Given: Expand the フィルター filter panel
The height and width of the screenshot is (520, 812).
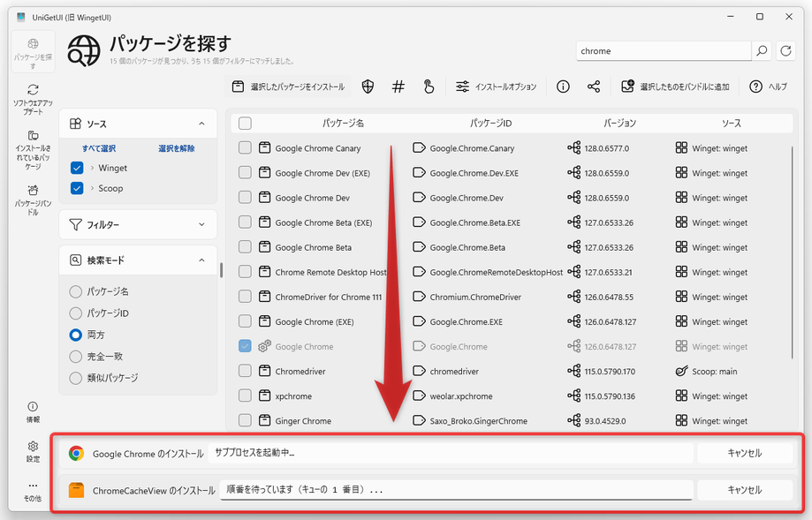Looking at the screenshot, I should click(x=201, y=224).
